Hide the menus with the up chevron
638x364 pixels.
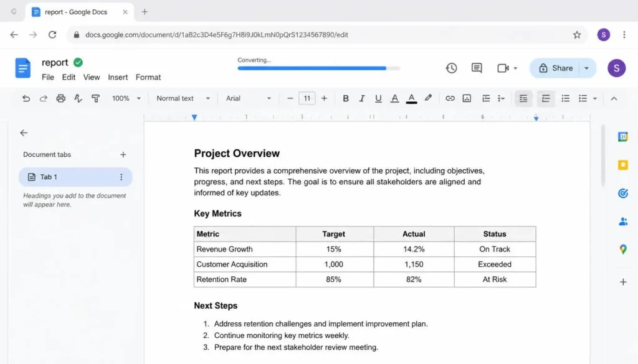(x=614, y=98)
